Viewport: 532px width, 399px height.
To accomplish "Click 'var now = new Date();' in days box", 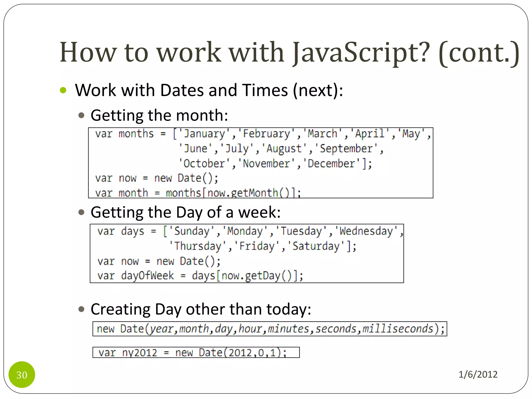I will coord(159,261).
